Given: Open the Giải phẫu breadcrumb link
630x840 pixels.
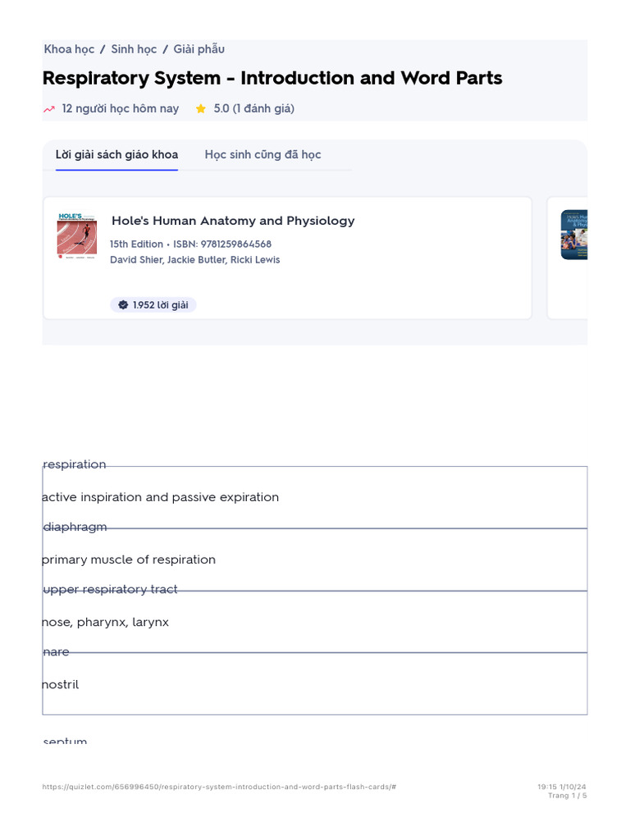Looking at the screenshot, I should click(x=199, y=49).
